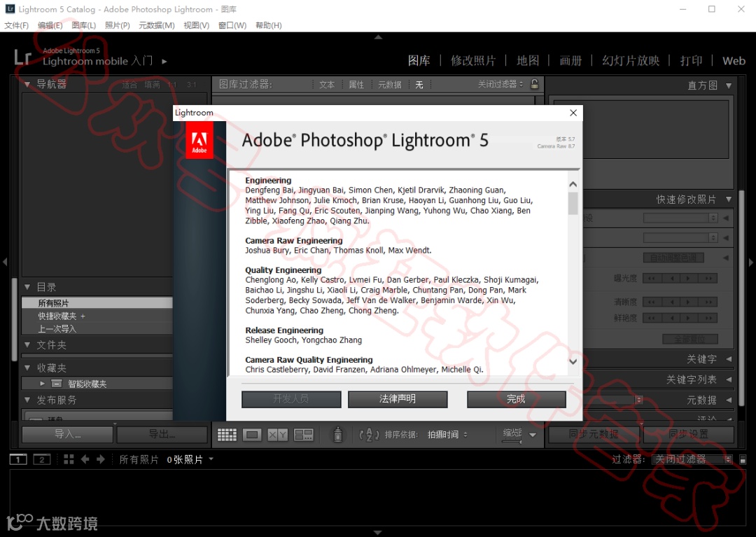
Task: Expand the Smart Collections folder (智能收藏夹)
Action: [43, 384]
